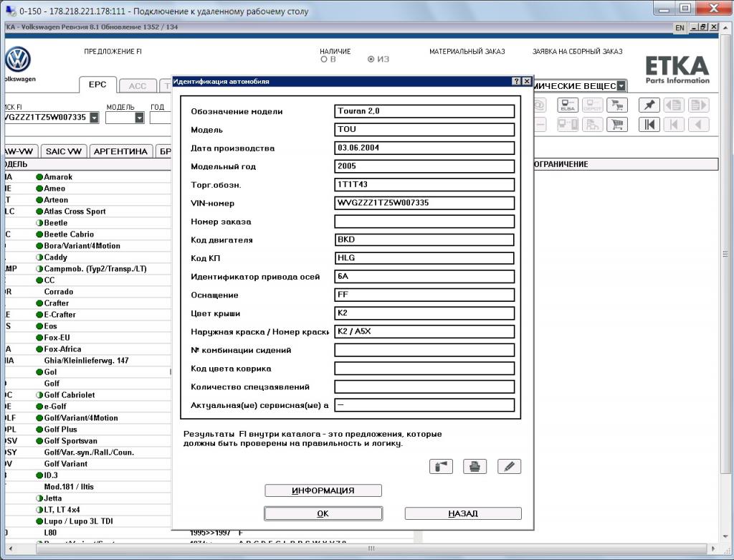Screen dimensions: 734x560
Task: Click the Volkswagen logo
Action: 18,60
